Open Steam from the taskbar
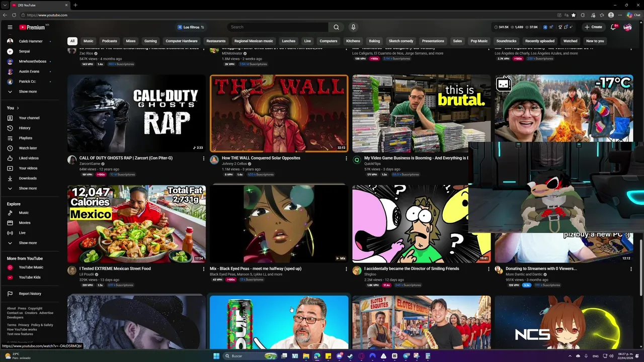This screenshot has height=362, width=644. click(350, 356)
